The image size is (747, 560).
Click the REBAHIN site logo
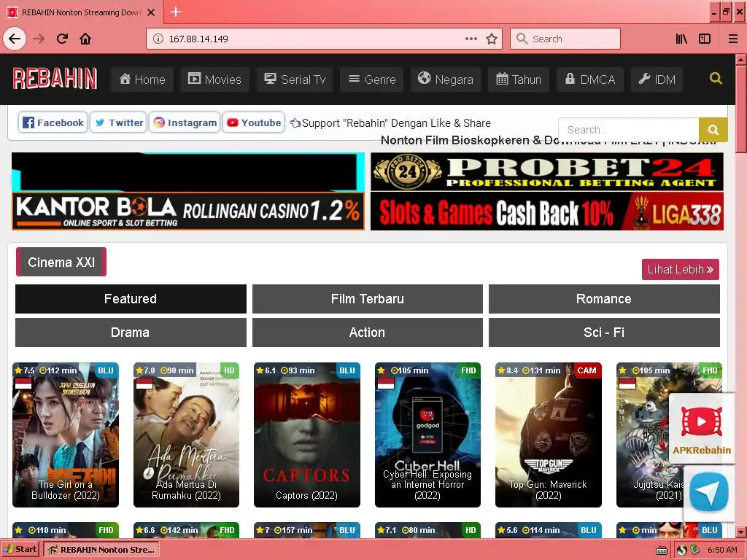[x=55, y=79]
